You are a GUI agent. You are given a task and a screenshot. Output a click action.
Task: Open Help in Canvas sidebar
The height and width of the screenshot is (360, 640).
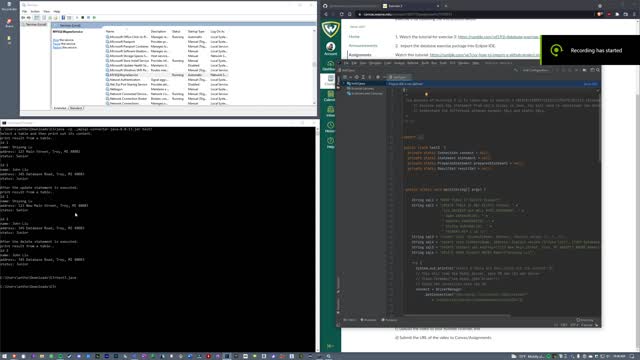pyautogui.click(x=330, y=142)
